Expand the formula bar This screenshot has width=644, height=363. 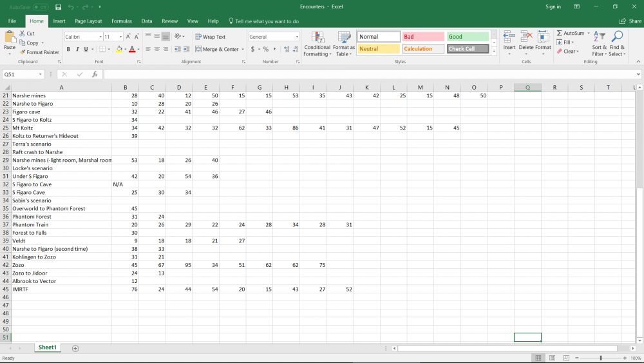pos(638,74)
